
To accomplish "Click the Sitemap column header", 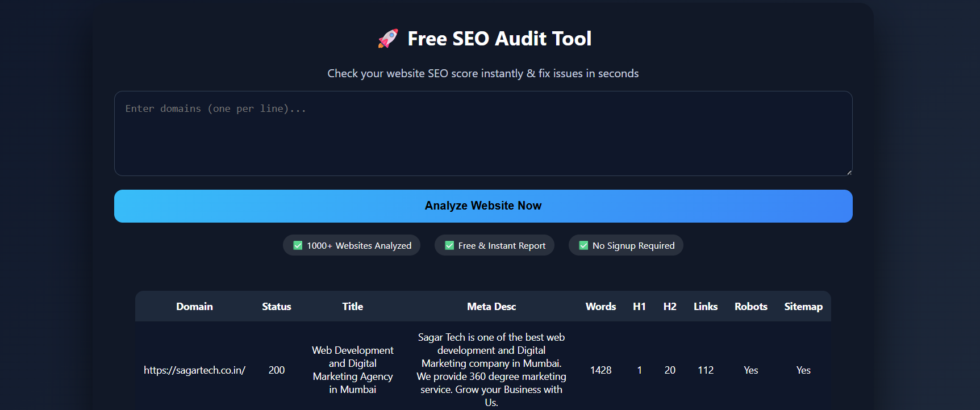I will pyautogui.click(x=803, y=307).
